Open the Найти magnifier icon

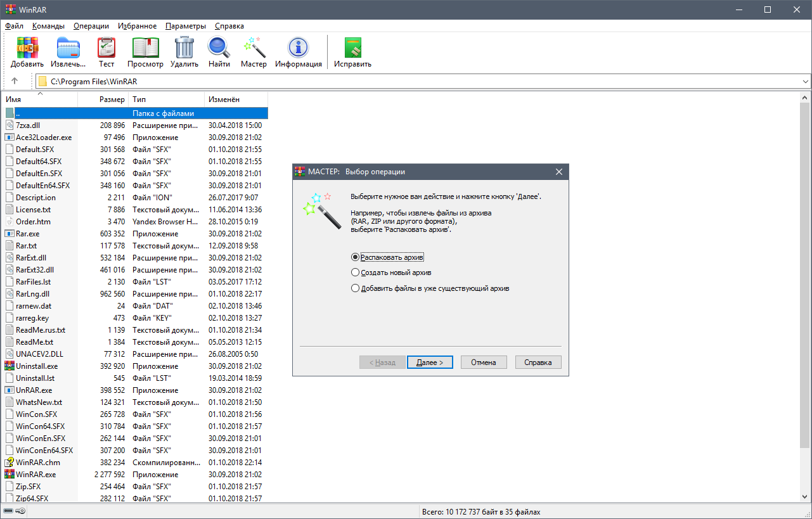(219, 48)
